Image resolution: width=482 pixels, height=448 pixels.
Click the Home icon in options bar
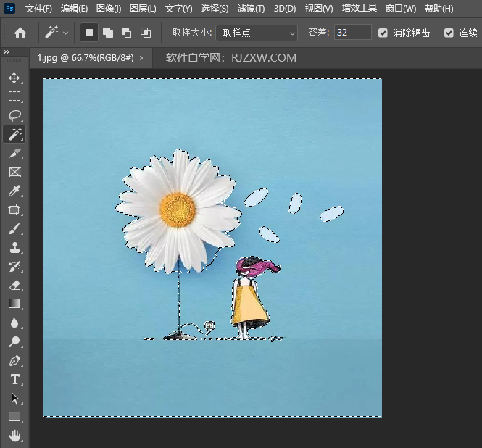(20, 33)
